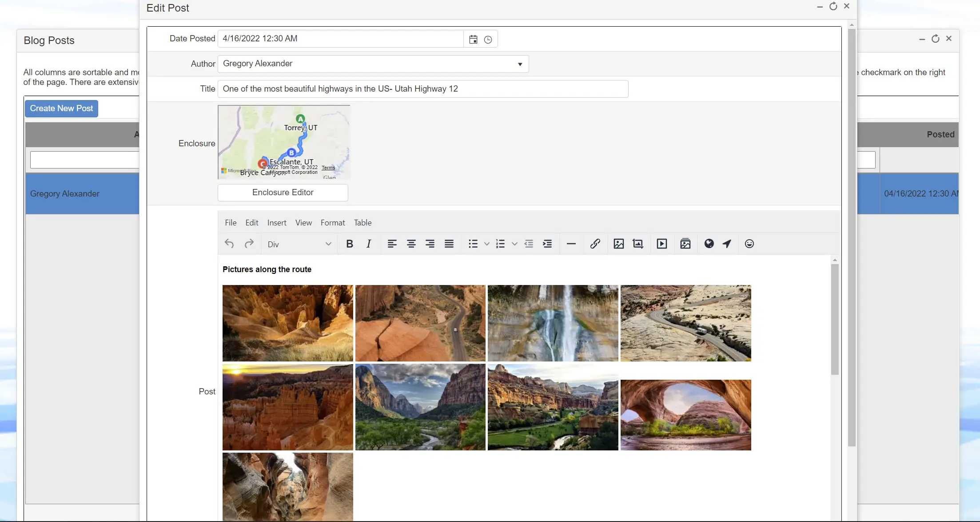Select the Zion canyon river photo
Image resolution: width=980 pixels, height=522 pixels.
tap(420, 407)
